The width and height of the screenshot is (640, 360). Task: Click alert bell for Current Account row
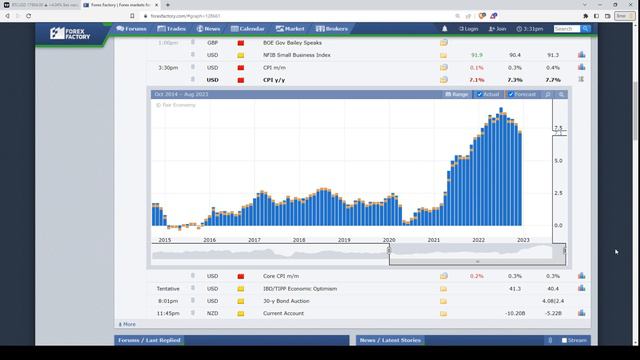(193, 313)
